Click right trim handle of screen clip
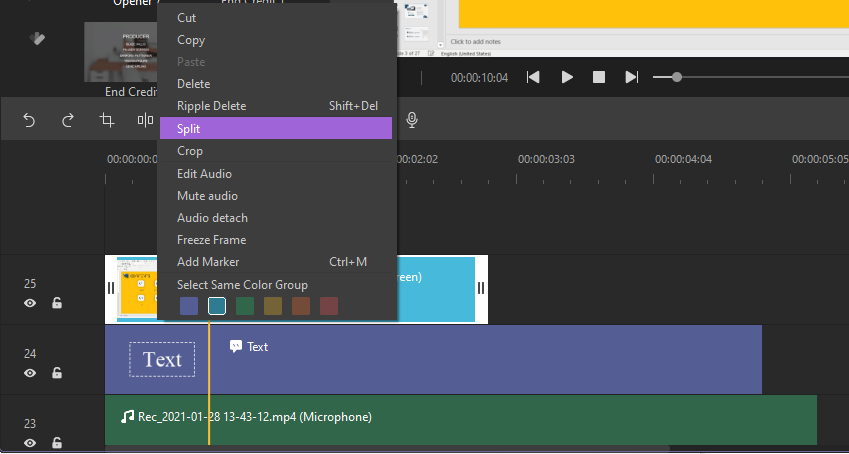The image size is (849, 454). [481, 288]
